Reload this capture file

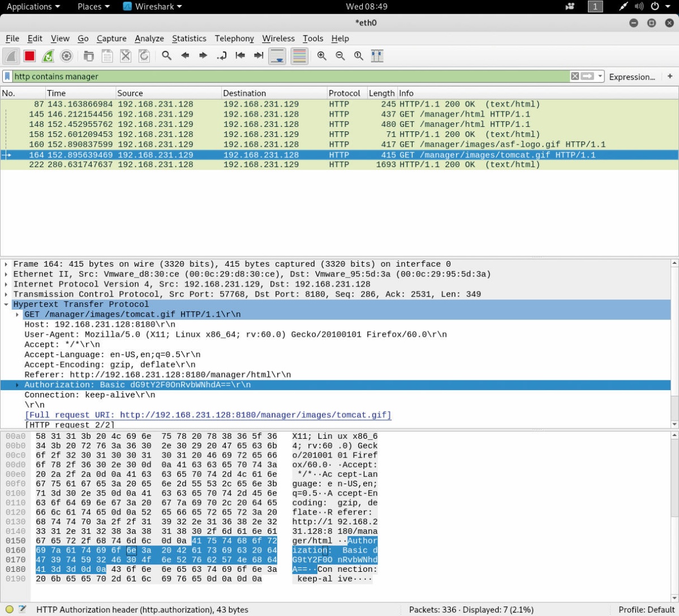[x=144, y=55]
